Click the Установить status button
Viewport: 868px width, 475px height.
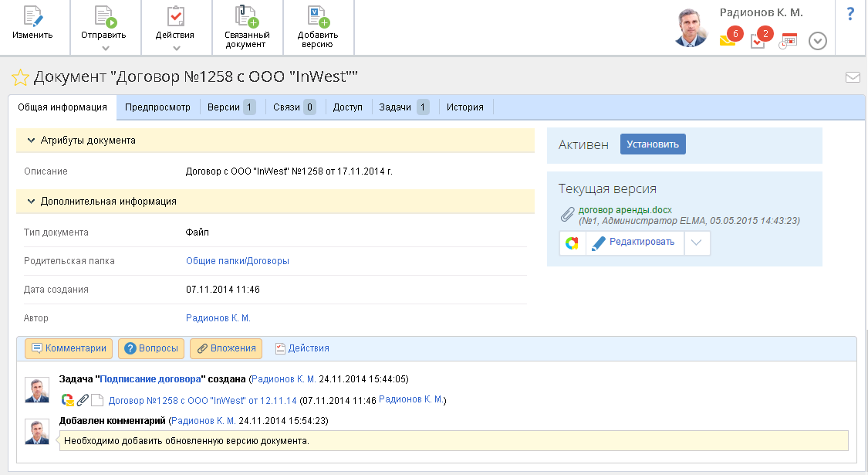[x=652, y=144]
